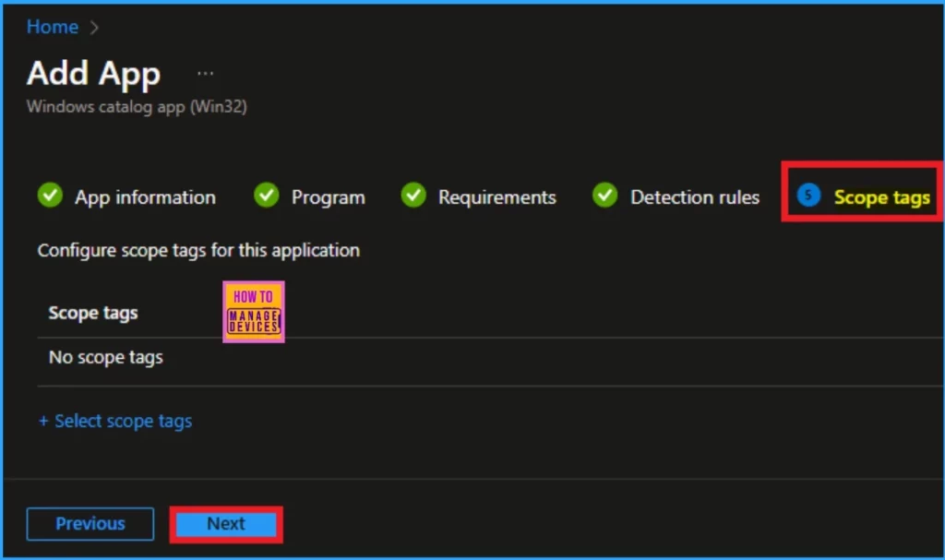Click the green check icon for App information
Viewport: 945px width, 560px height.
pos(50,195)
